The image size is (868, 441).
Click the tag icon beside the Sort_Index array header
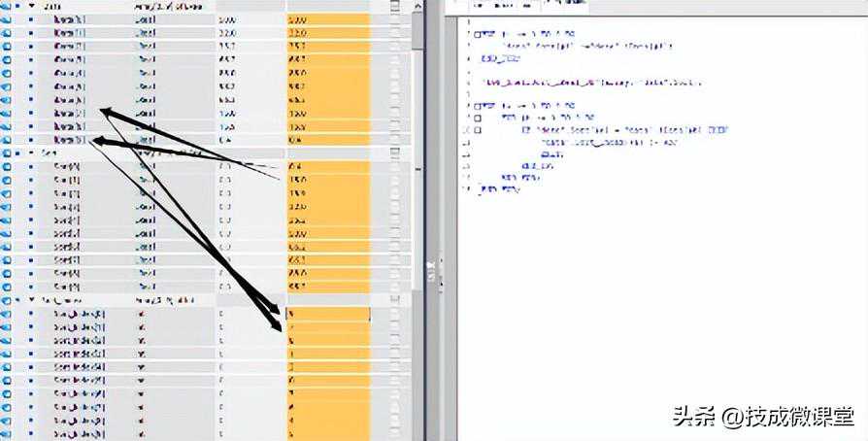click(x=7, y=301)
